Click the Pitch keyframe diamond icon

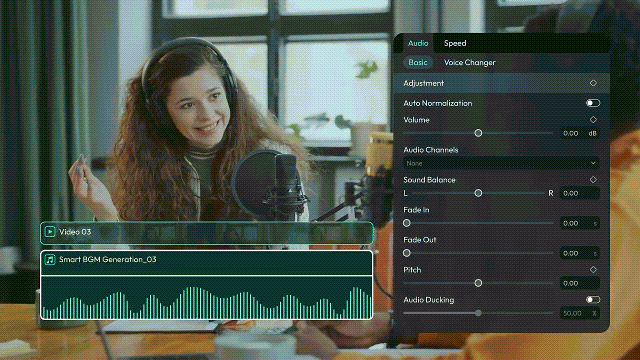pos(593,269)
